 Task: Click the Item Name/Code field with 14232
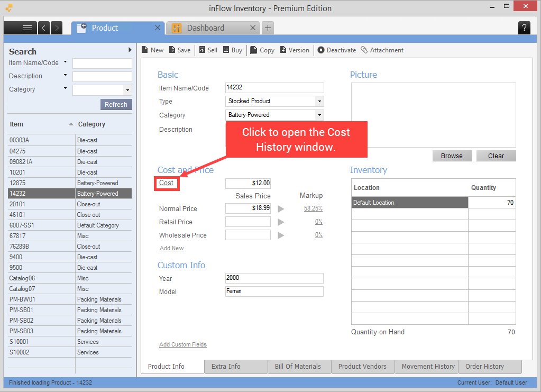click(274, 88)
